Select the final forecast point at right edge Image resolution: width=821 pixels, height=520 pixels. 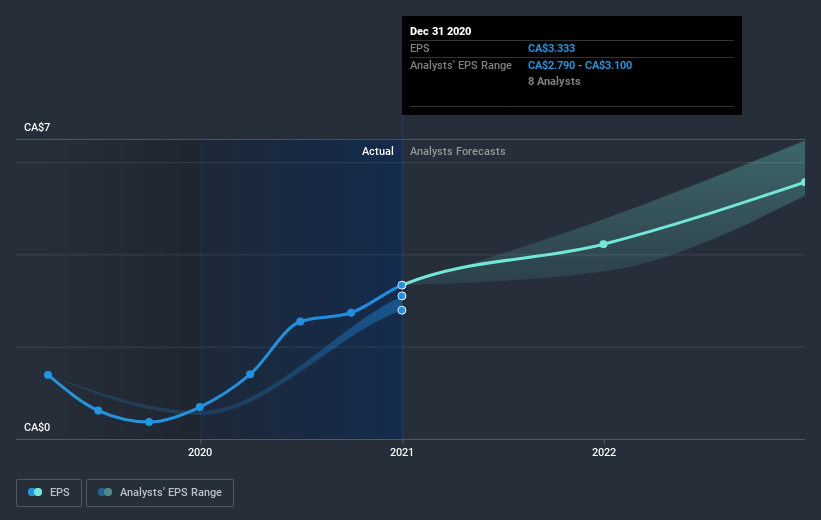coord(804,182)
